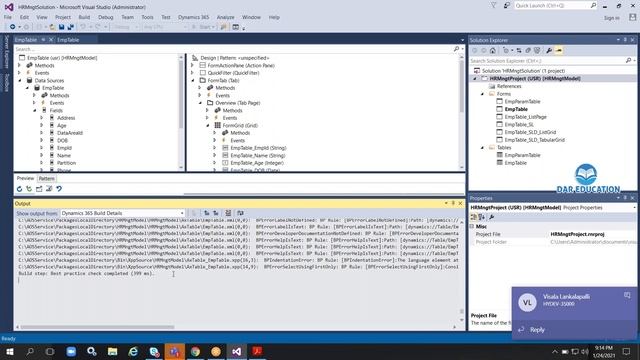This screenshot has height=360, width=640.
Task: Click the undo icon in preview toolbar
Action: pyautogui.click(x=59, y=189)
